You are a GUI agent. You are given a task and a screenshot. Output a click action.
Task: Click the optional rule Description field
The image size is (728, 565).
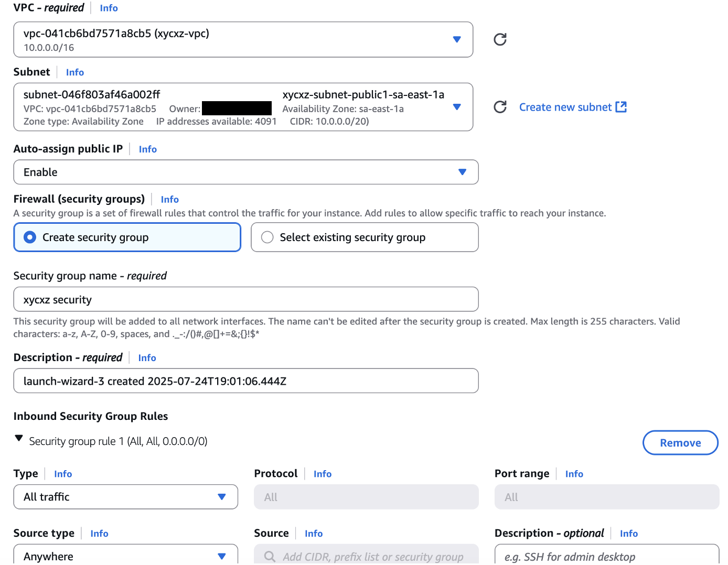[606, 556]
